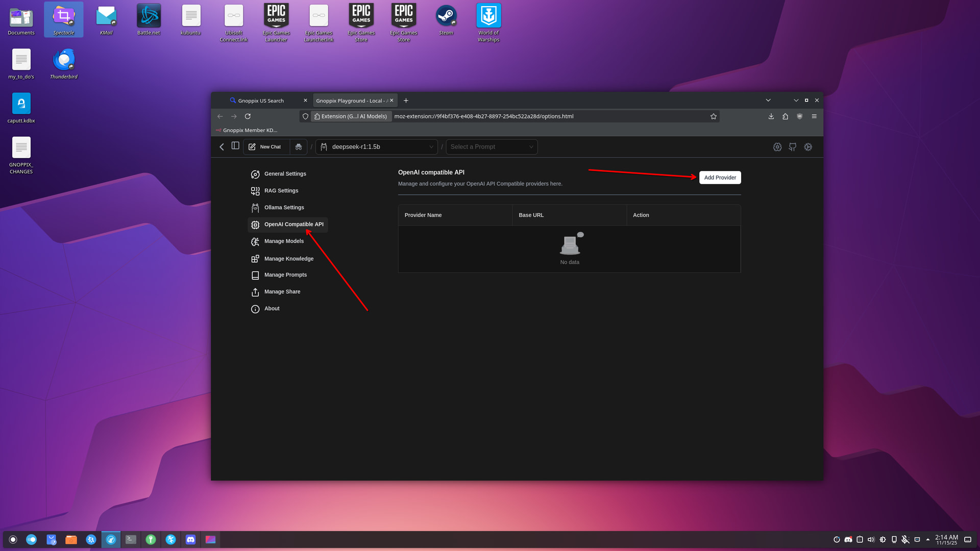The width and height of the screenshot is (980, 551).
Task: Switch to Gnoppix US Search tab
Action: [261, 101]
